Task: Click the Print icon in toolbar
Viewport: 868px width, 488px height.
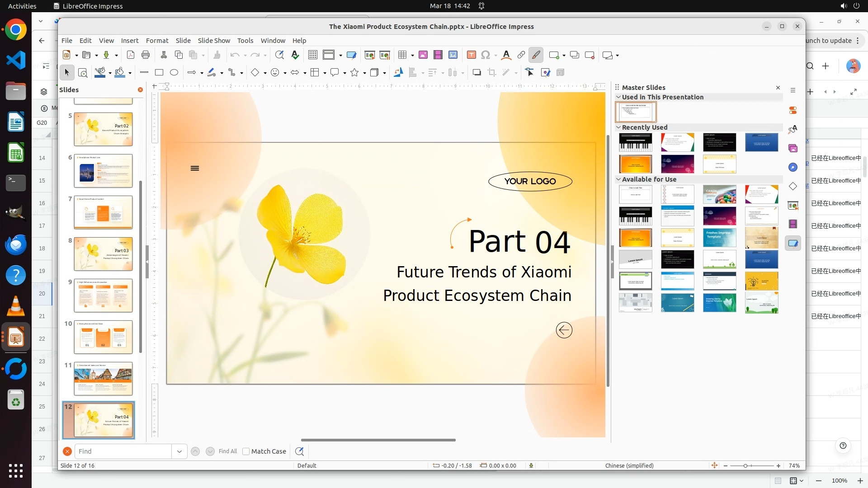Action: 146,55
